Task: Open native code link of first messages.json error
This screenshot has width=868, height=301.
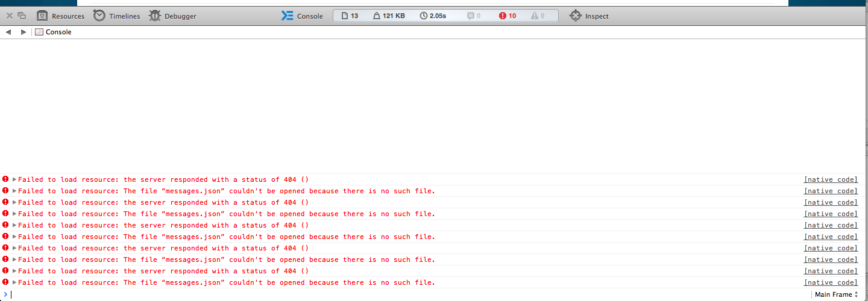Action: point(831,191)
